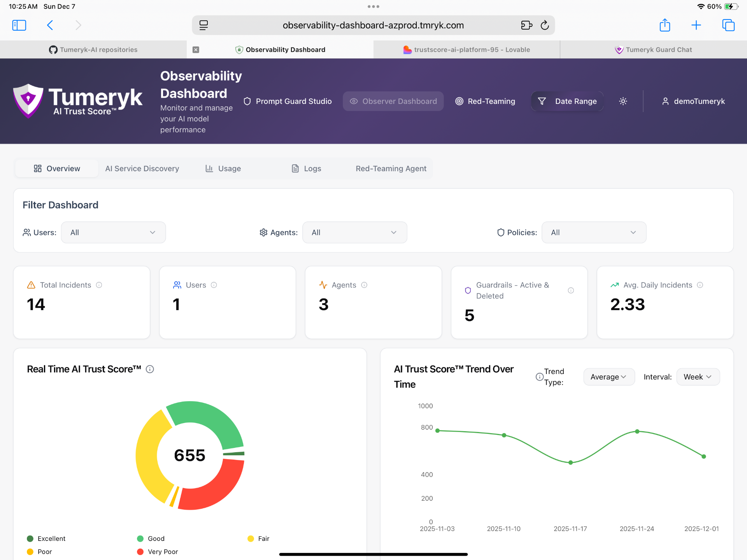
Task: Toggle the light/dark theme sun icon
Action: point(623,101)
